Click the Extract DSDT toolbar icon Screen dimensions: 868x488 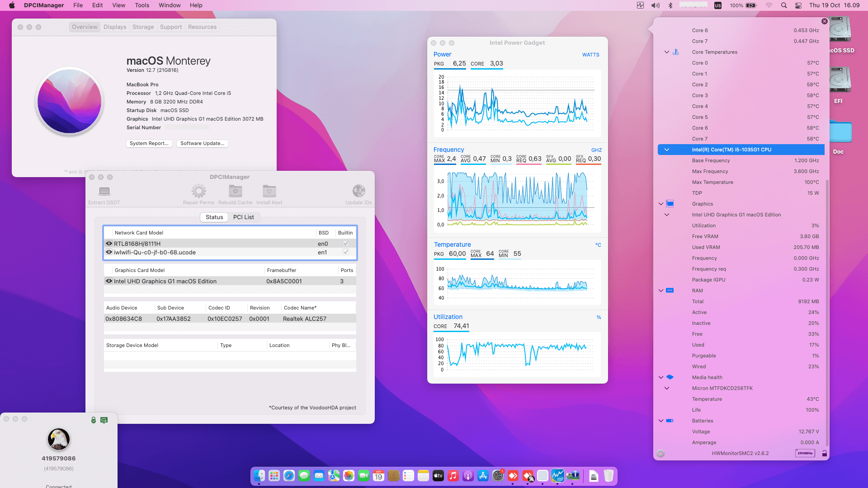click(x=104, y=191)
